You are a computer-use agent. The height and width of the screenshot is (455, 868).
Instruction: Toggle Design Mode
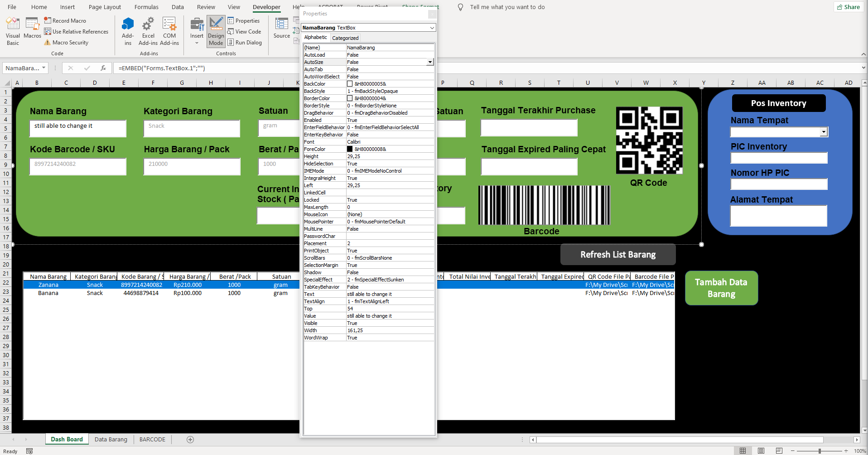(216, 31)
